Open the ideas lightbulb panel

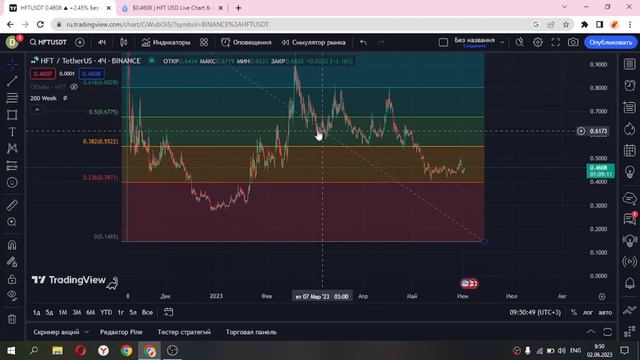(630, 172)
